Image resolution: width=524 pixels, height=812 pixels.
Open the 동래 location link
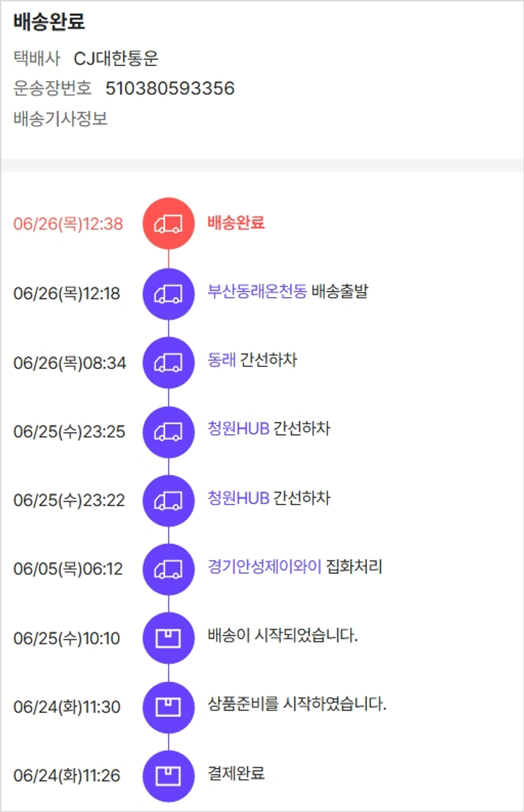tap(221, 360)
